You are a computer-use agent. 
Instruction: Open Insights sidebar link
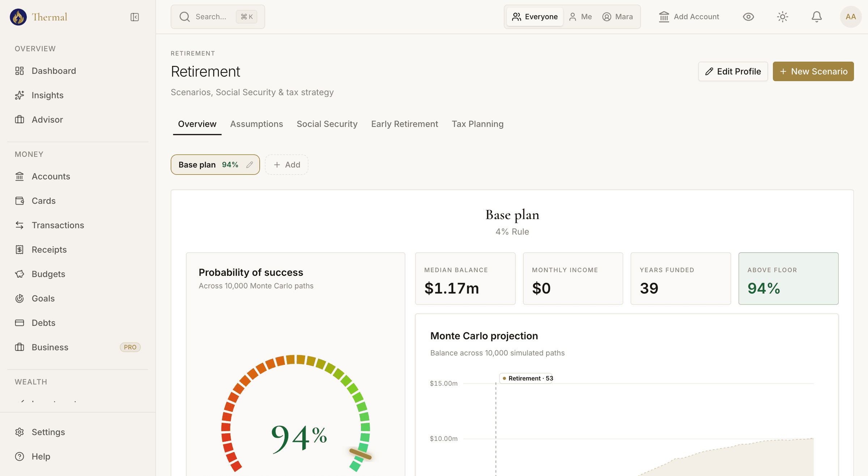pyautogui.click(x=47, y=95)
